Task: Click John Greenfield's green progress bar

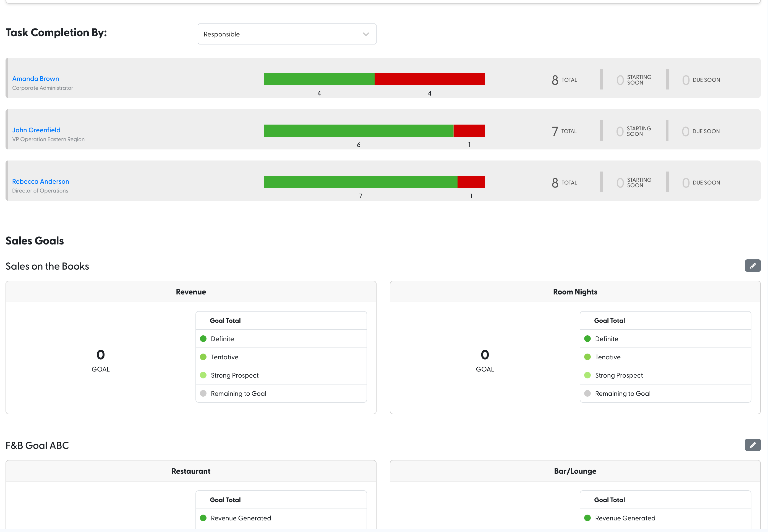Action: [x=359, y=130]
